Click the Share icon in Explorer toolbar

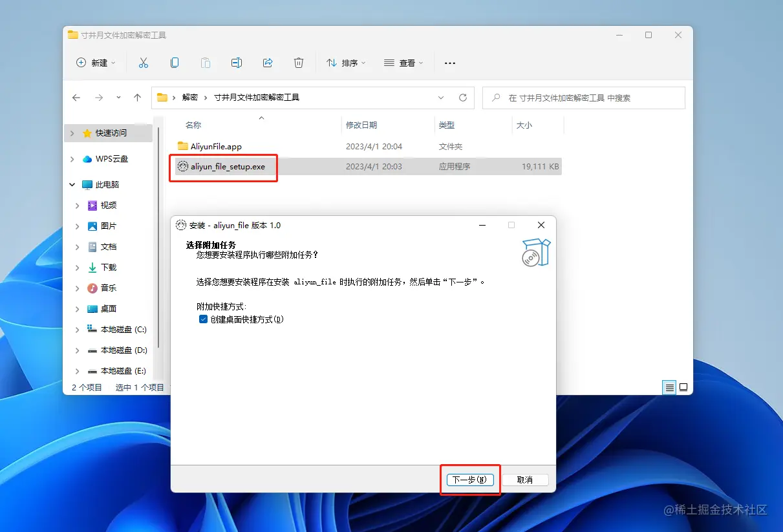click(x=268, y=63)
